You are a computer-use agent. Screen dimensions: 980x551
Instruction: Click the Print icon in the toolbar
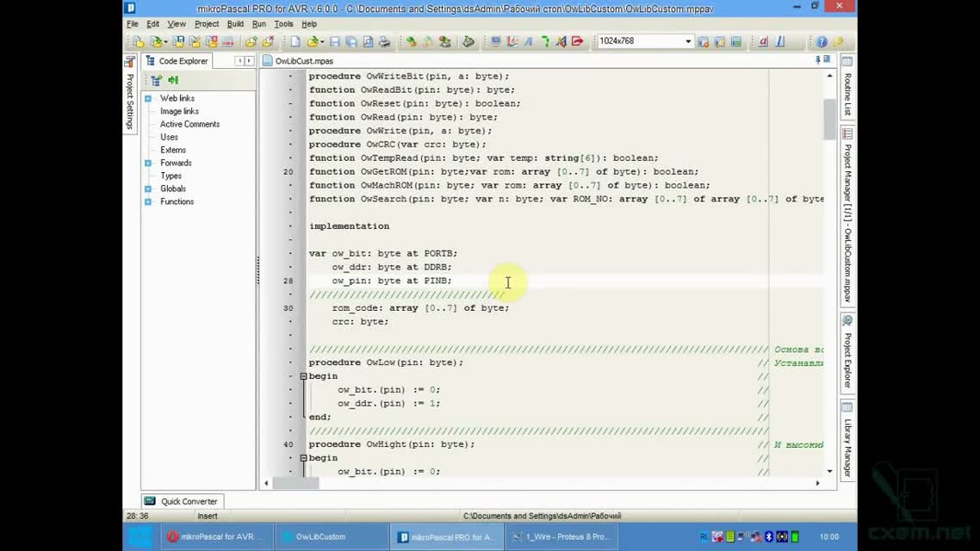tap(384, 42)
